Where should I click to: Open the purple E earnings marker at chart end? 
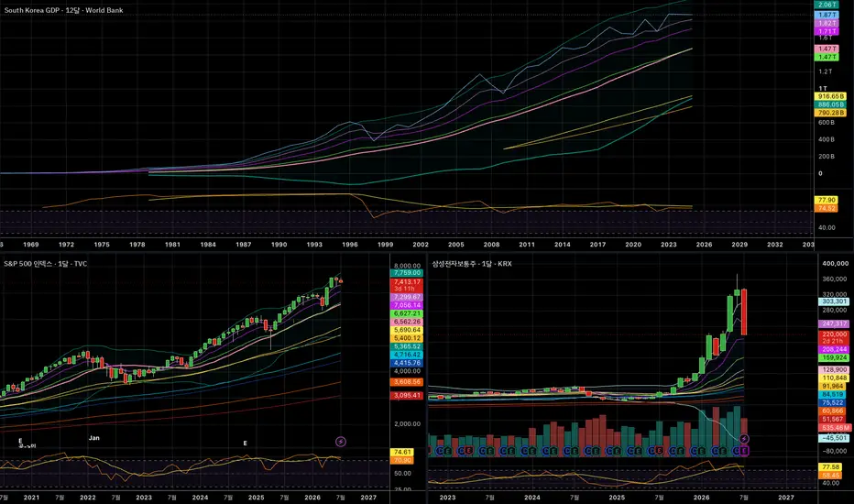[744, 451]
